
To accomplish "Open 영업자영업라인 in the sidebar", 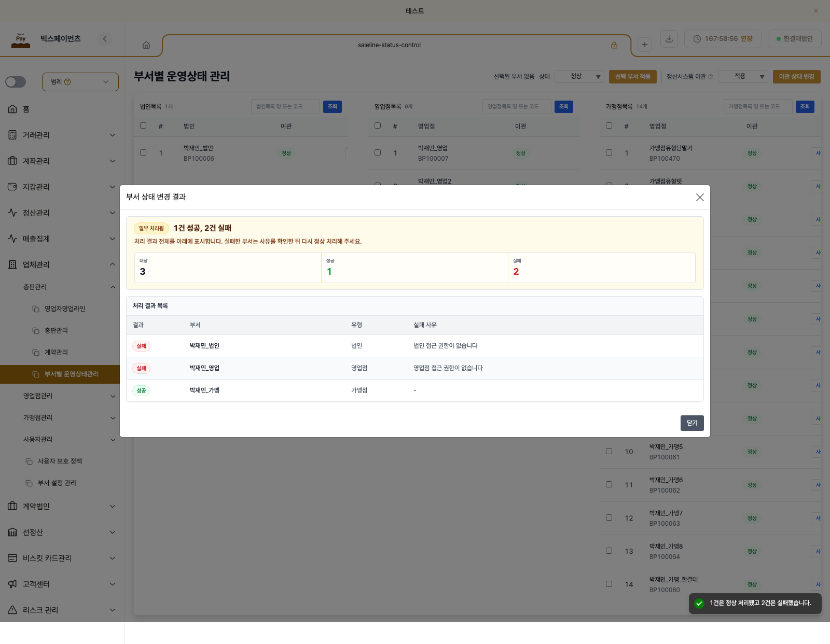I will click(65, 309).
